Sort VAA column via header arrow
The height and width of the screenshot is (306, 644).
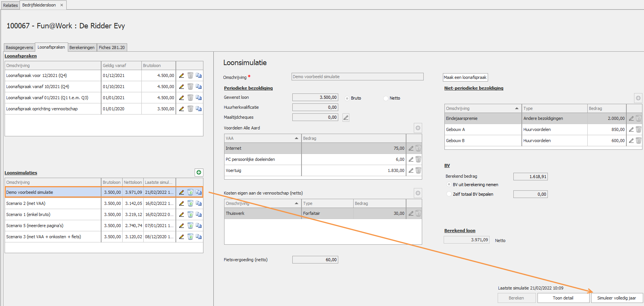(x=296, y=138)
